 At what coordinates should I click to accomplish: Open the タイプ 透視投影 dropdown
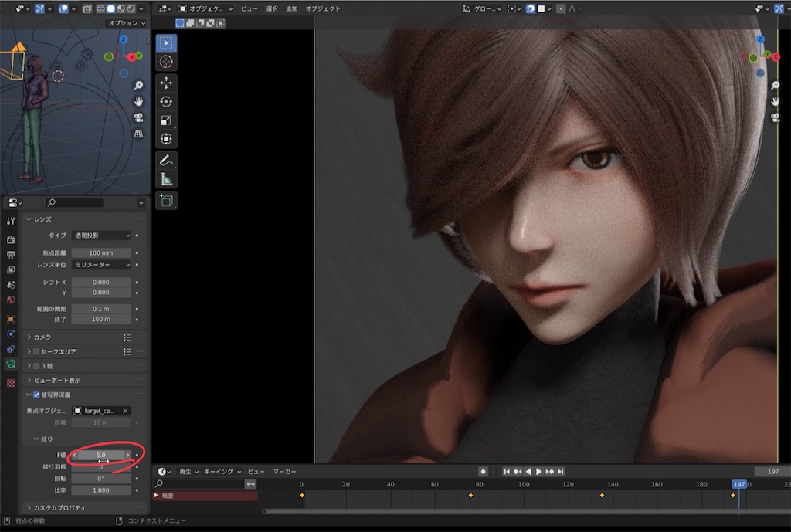point(101,236)
